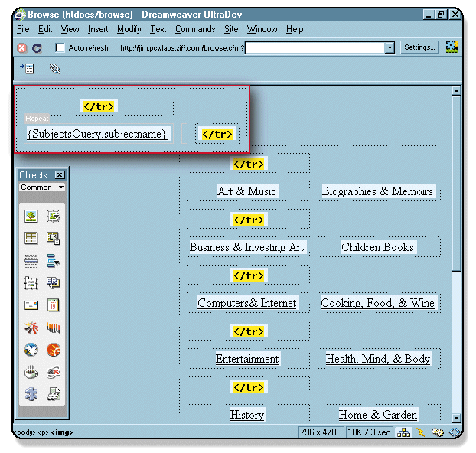Screen dimensions: 476x453
Task: Insert Image from Objects panel
Action: [x=31, y=217]
